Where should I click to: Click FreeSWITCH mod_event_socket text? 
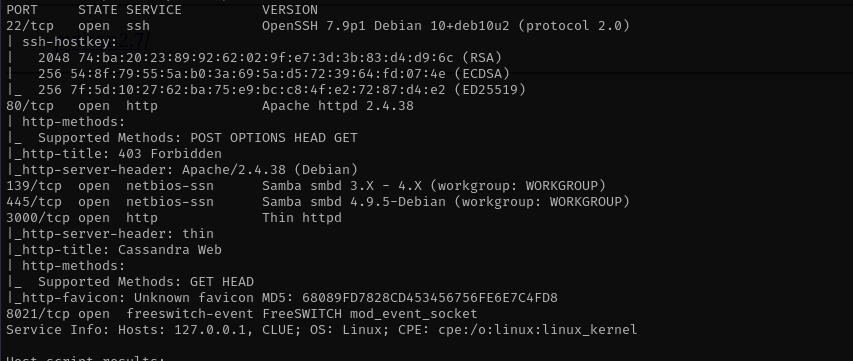click(369, 314)
